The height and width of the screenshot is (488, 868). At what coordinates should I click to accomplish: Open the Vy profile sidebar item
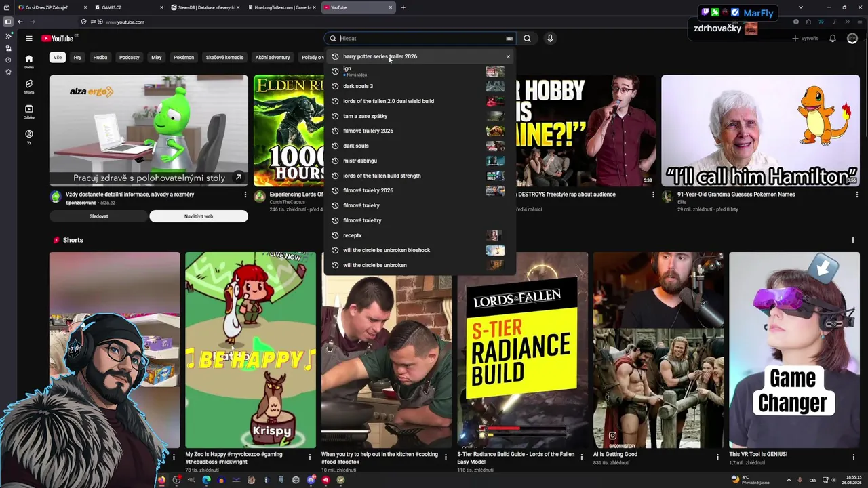[x=28, y=136]
